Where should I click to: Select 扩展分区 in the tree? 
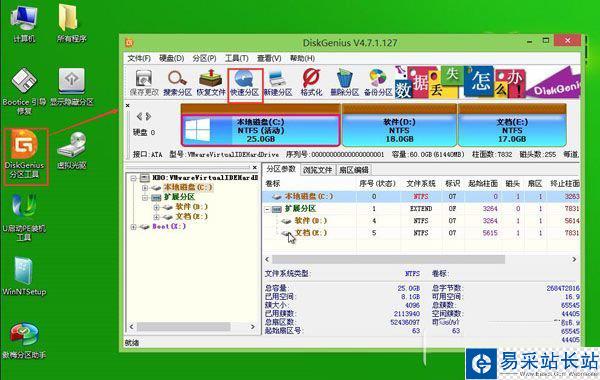click(x=179, y=197)
